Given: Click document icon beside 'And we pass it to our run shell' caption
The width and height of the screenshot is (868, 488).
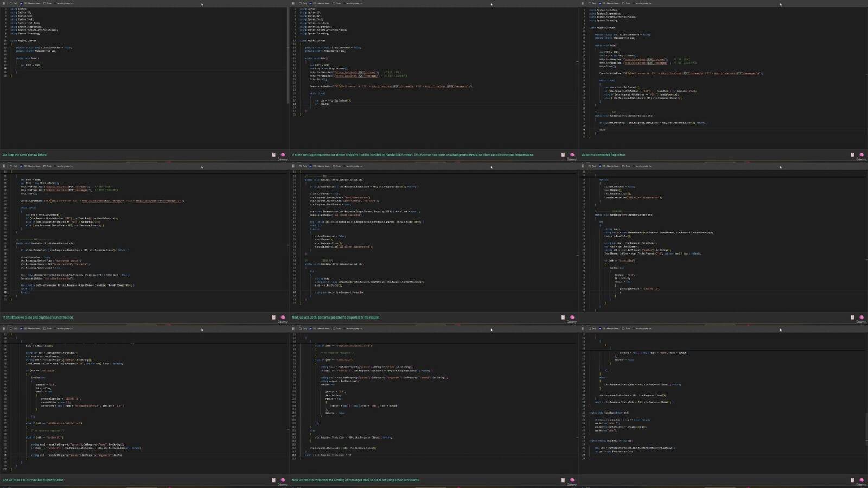Looking at the screenshot, I should 274,480.
